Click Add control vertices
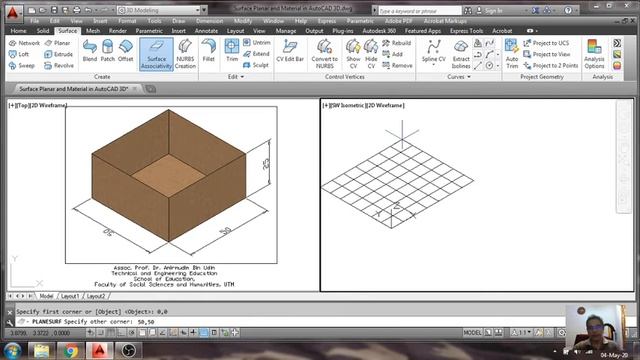640x360 pixels. [392, 54]
